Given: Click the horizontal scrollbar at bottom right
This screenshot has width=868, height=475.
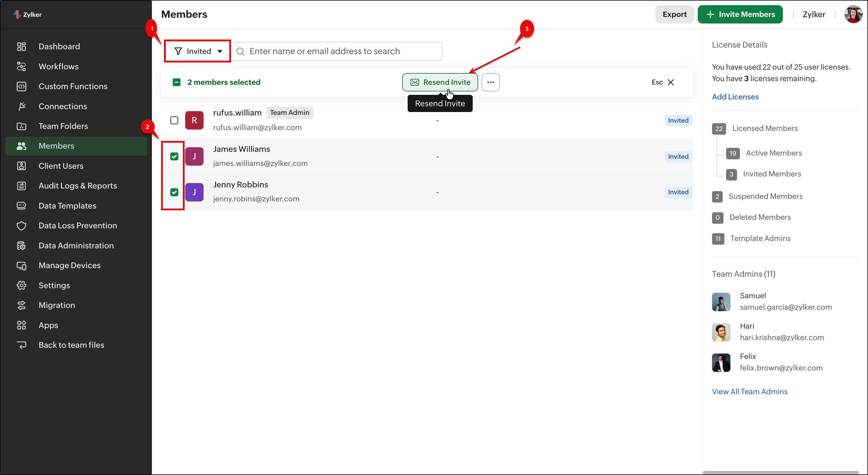Looking at the screenshot, I should coord(781,473).
